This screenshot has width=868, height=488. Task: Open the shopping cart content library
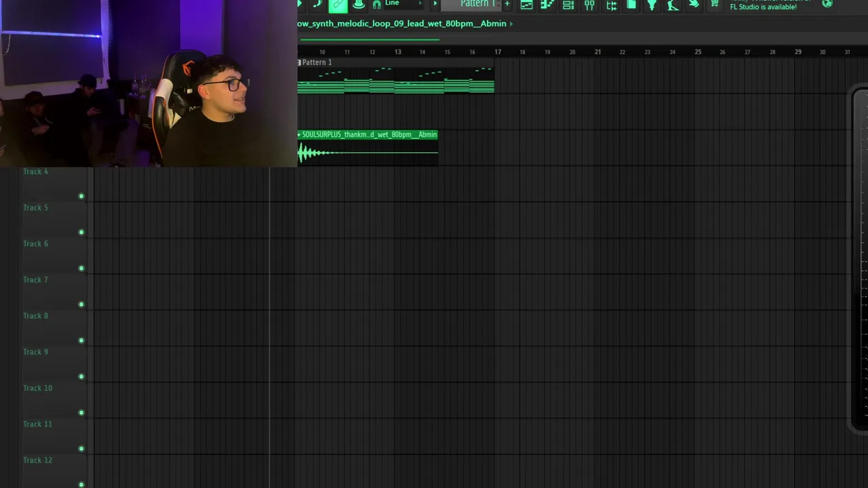(714, 5)
